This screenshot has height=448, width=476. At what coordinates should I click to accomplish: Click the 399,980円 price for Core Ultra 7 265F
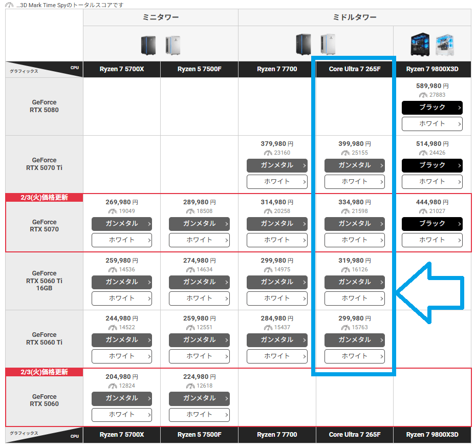(x=354, y=144)
